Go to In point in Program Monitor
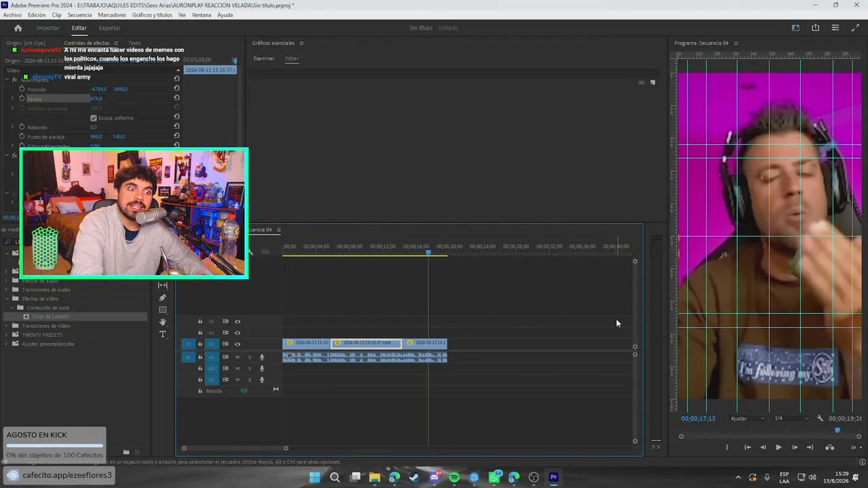Screen dimensions: 868x488 [747, 447]
